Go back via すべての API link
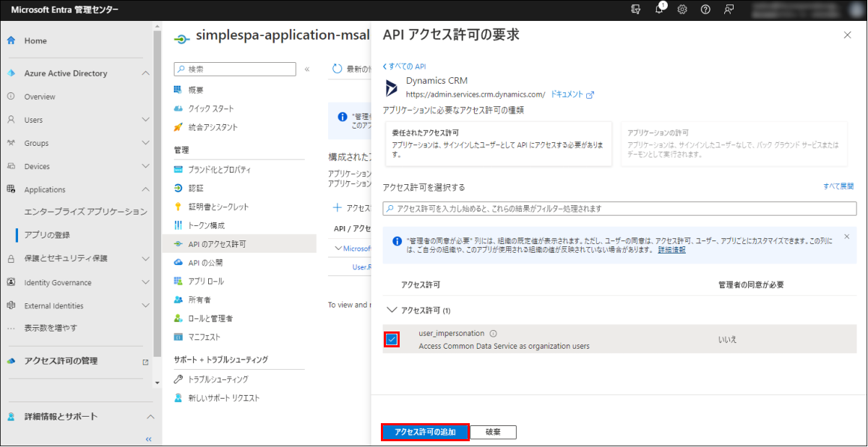The image size is (868, 447). click(x=404, y=66)
